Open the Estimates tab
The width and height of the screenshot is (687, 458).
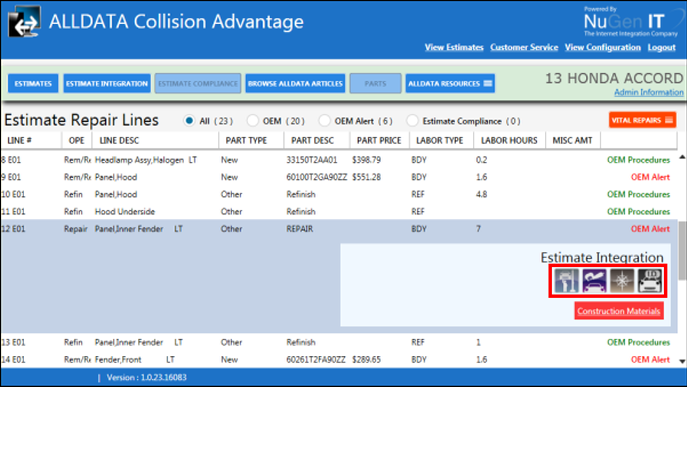coord(33,84)
